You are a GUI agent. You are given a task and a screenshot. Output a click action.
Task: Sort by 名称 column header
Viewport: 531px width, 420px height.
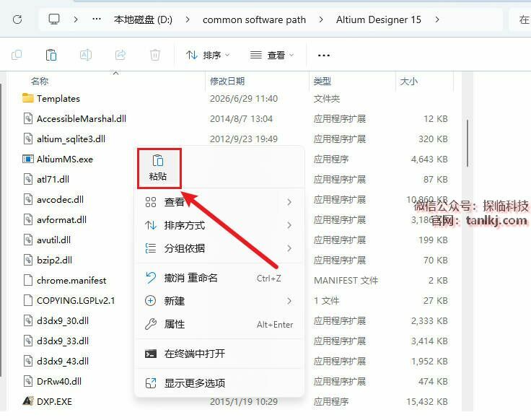pos(40,82)
